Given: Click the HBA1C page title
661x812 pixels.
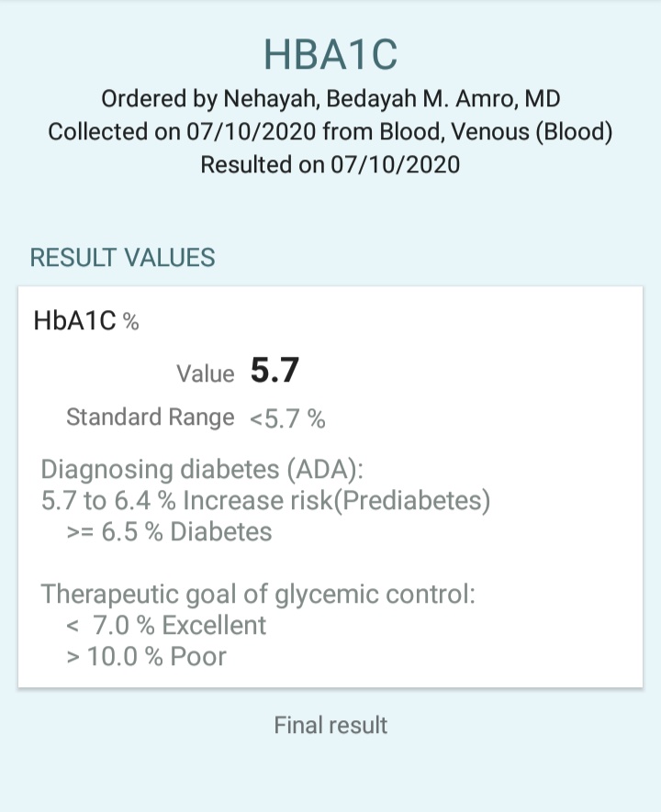Looking at the screenshot, I should click(330, 54).
